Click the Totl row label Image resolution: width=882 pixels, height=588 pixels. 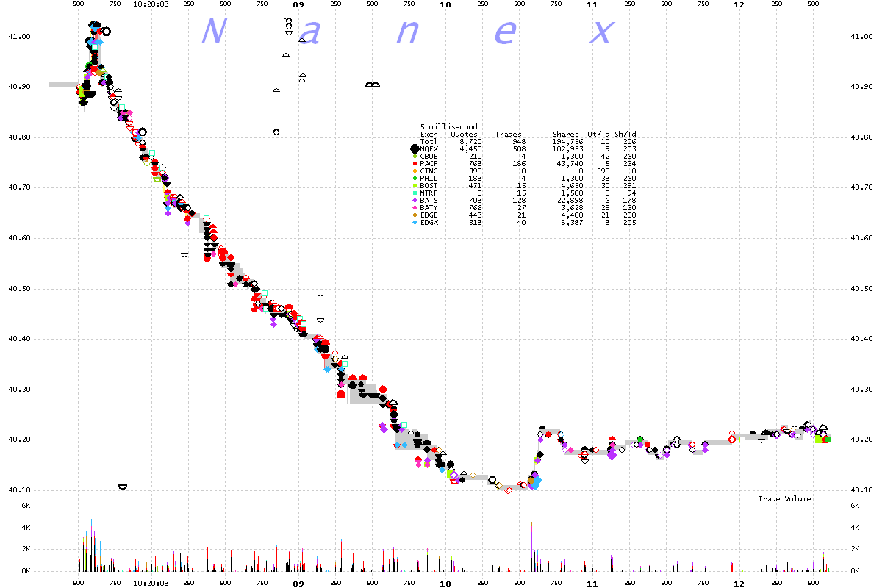[x=429, y=142]
